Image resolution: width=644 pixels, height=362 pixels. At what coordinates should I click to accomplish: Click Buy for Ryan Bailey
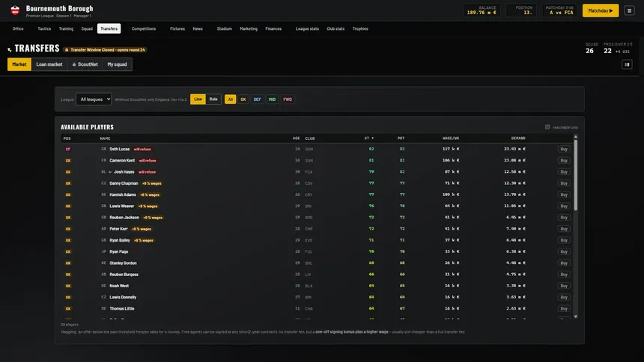564,240
